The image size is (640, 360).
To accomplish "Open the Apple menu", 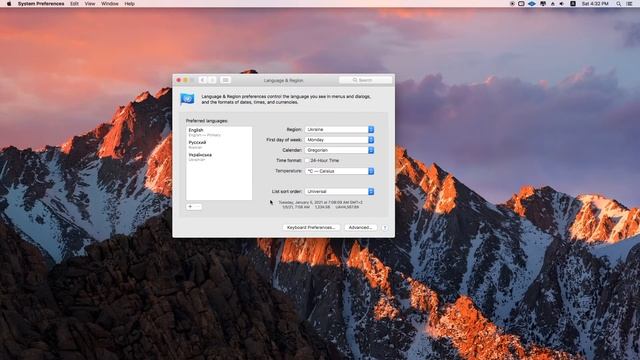I will pyautogui.click(x=9, y=4).
